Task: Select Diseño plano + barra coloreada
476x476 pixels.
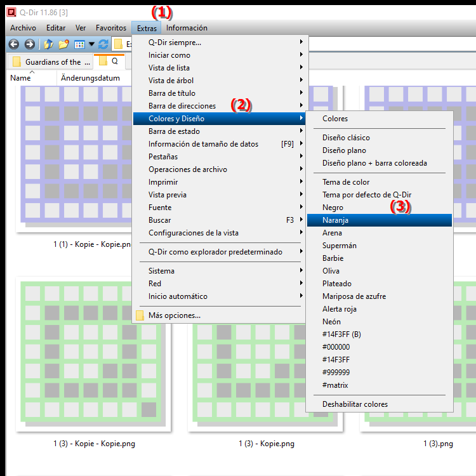Action: [x=380, y=163]
